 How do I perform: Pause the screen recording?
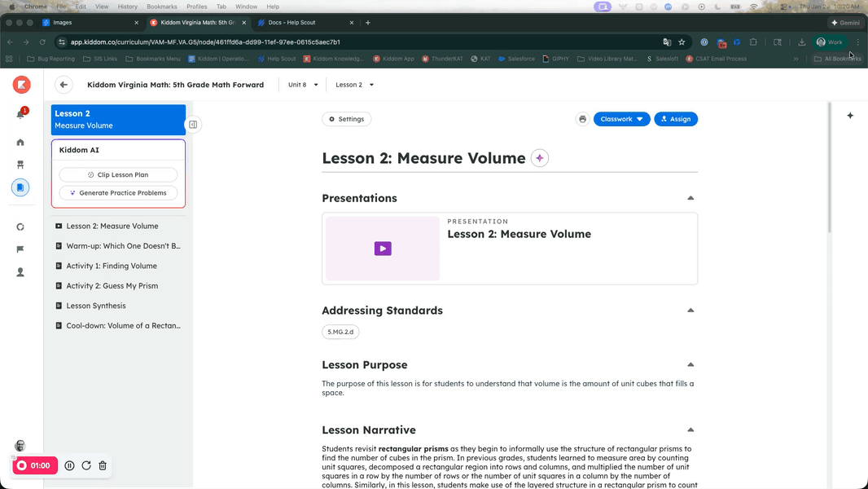click(69, 465)
